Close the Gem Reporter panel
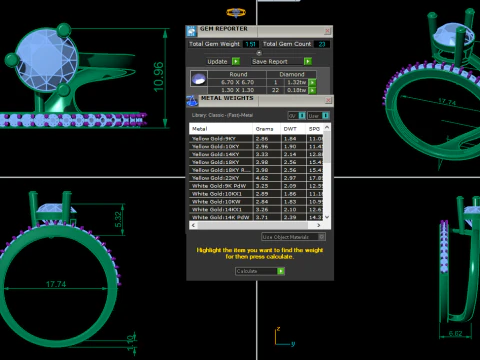The height and width of the screenshot is (360, 480). (x=327, y=31)
